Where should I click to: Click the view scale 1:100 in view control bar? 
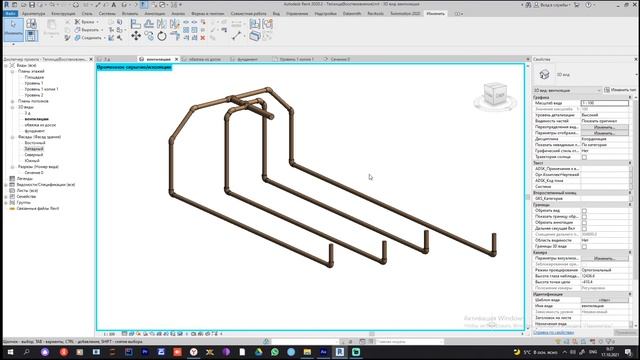coord(109,334)
